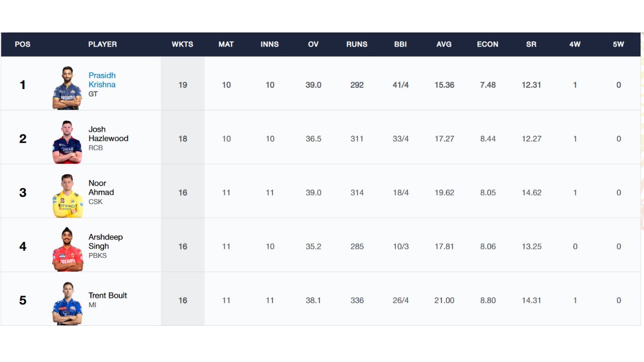644x362 pixels.
Task: Click Noor Ahmad's player photo
Action: point(67,196)
